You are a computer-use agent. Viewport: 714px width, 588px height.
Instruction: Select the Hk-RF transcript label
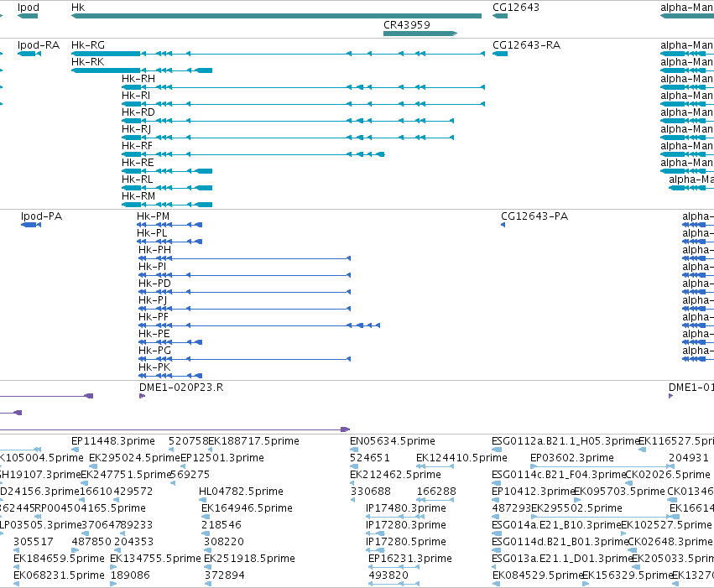(137, 146)
